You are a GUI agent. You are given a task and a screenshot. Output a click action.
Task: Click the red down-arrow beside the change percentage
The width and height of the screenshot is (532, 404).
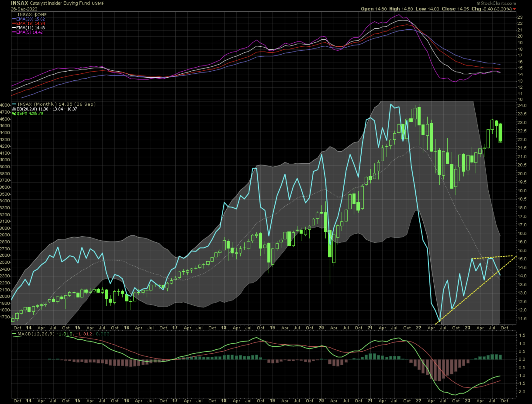point(514,9)
